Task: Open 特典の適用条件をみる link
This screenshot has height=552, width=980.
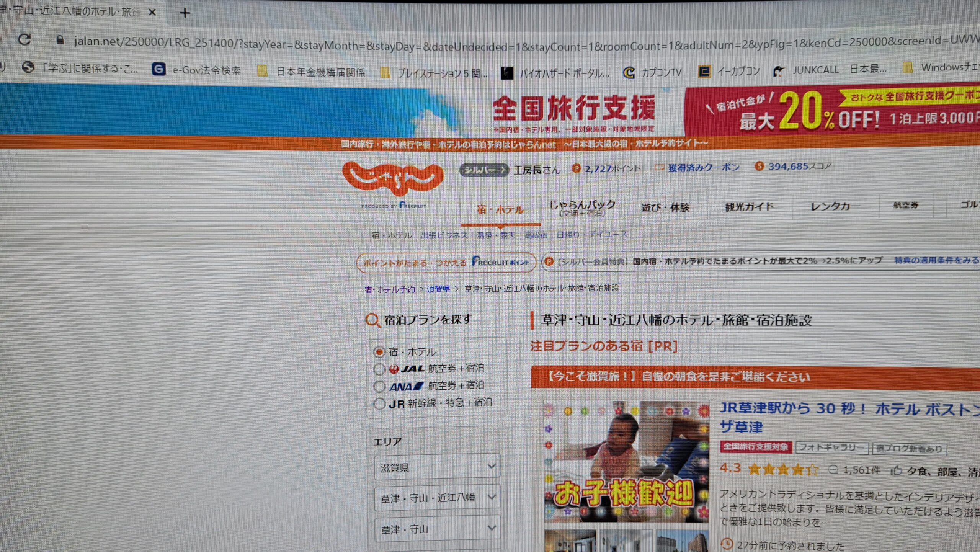Action: (x=936, y=260)
